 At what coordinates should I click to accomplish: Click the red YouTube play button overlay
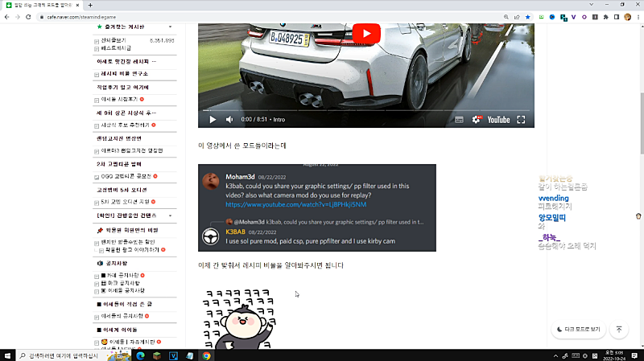(x=365, y=33)
